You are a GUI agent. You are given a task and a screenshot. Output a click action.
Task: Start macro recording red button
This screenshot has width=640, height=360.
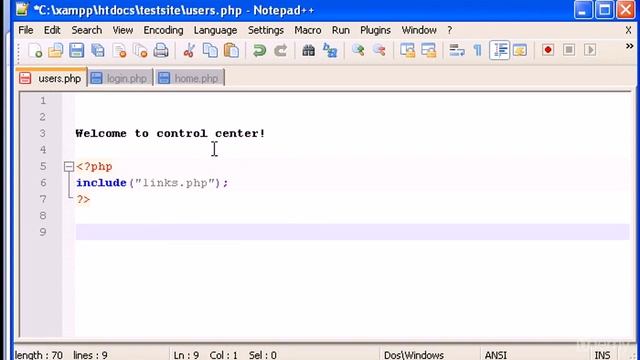pyautogui.click(x=548, y=50)
